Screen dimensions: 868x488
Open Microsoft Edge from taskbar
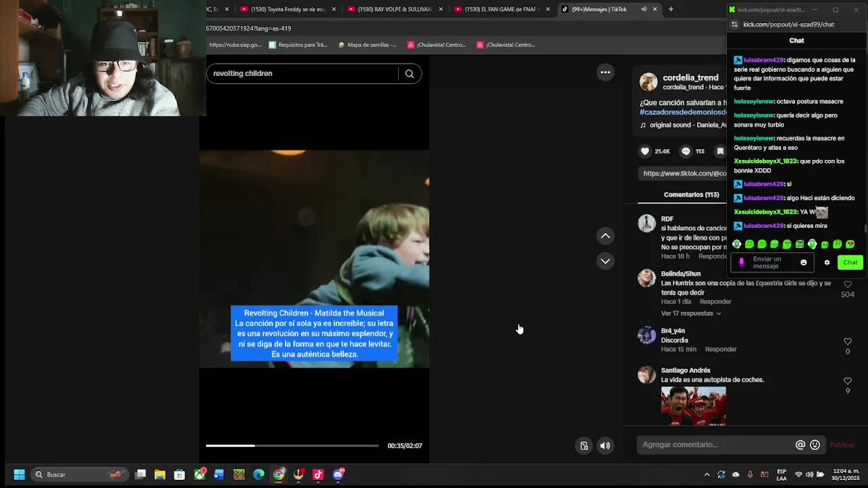point(259,474)
